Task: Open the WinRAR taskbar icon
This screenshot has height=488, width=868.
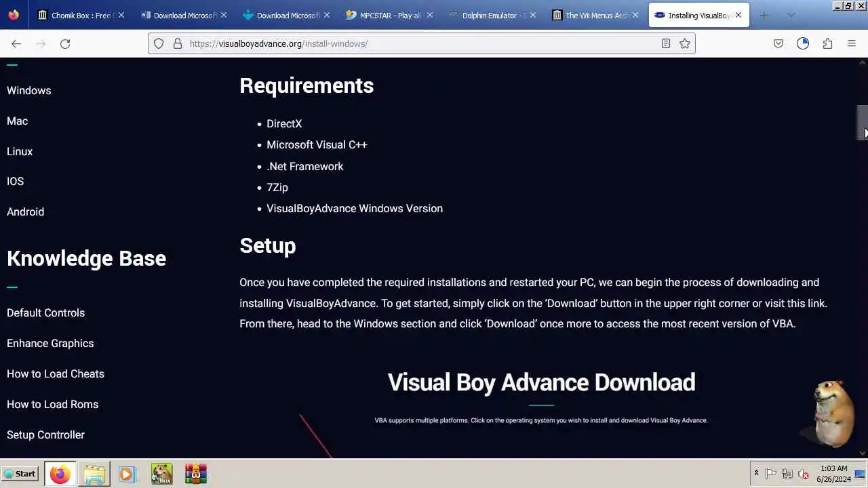Action: tap(195, 474)
